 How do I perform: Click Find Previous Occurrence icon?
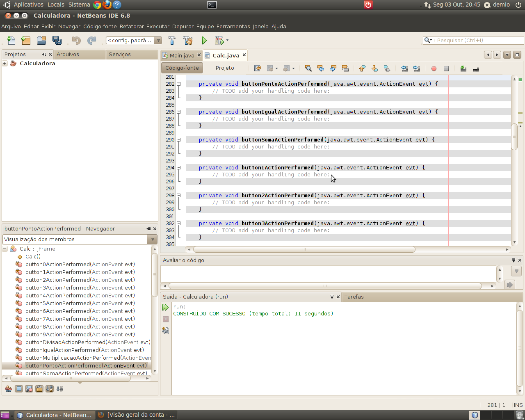(x=321, y=68)
